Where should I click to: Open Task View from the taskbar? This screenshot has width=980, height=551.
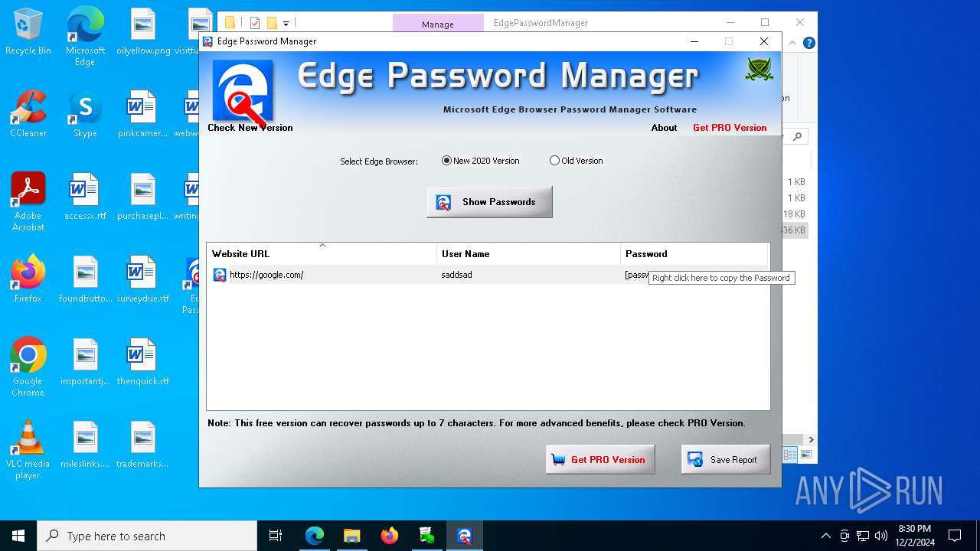tap(276, 536)
